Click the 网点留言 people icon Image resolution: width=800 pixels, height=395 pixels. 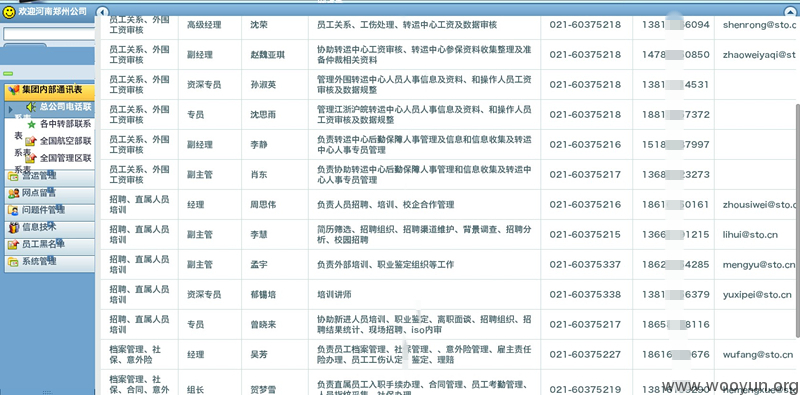tap(13, 193)
